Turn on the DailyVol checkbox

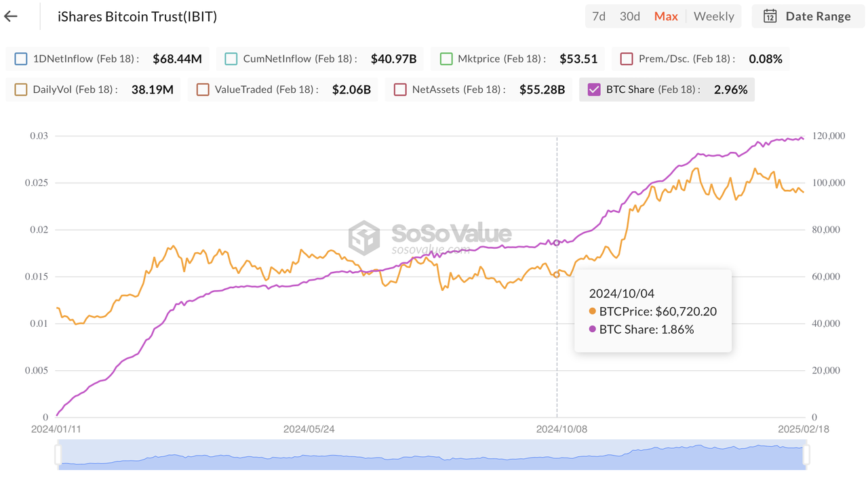[x=21, y=89]
